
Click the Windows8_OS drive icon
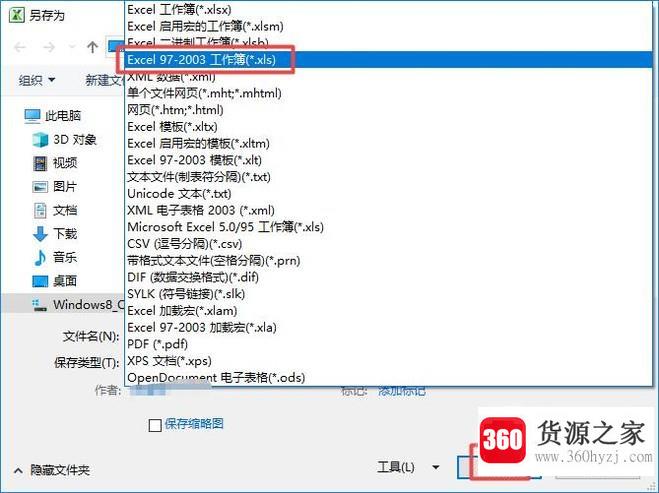click(x=40, y=305)
